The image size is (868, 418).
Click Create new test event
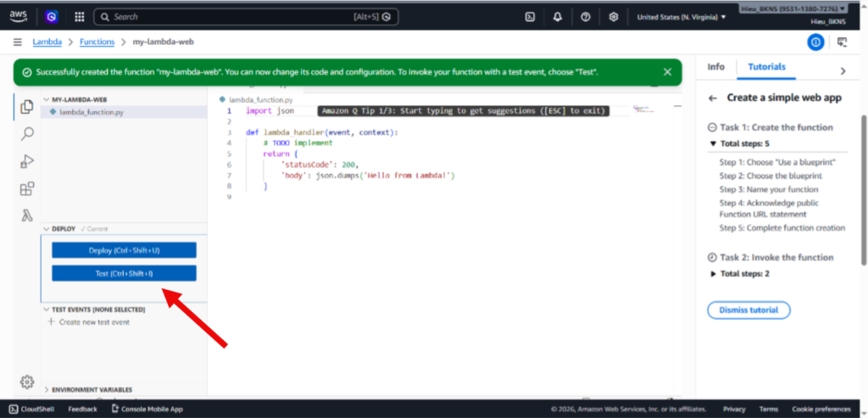click(x=94, y=322)
